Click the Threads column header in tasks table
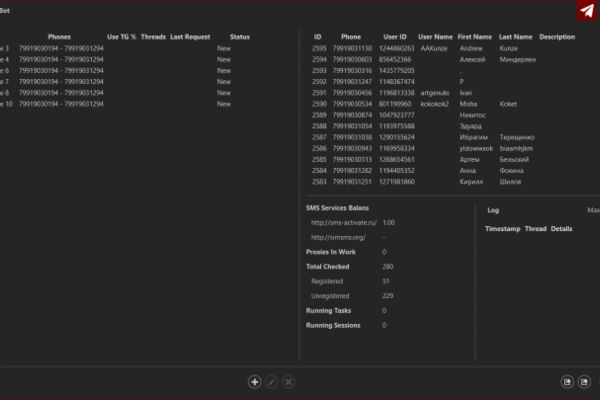The height and width of the screenshot is (400, 600). 153,37
